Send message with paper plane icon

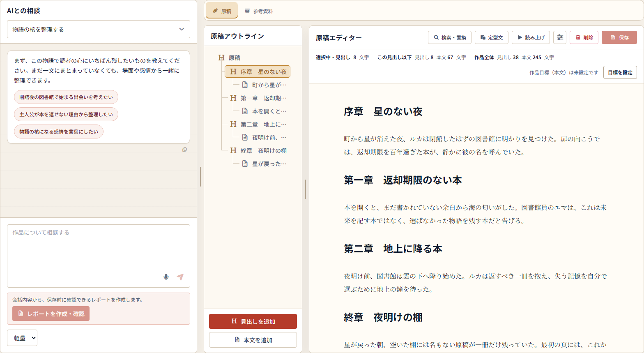click(x=180, y=277)
